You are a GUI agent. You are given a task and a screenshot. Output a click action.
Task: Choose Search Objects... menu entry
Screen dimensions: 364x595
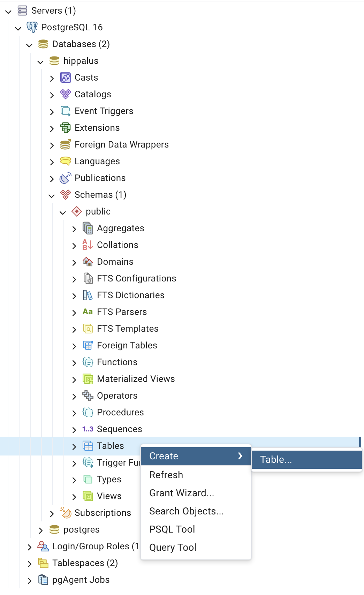[196, 511]
